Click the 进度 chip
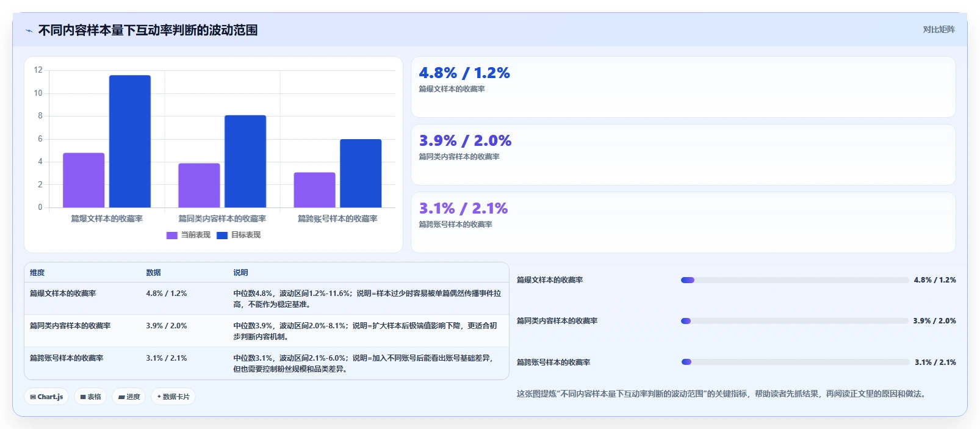 pos(129,397)
